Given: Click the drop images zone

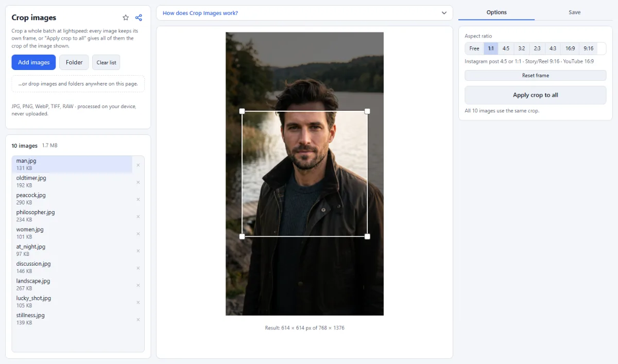Looking at the screenshot, I should [x=78, y=83].
